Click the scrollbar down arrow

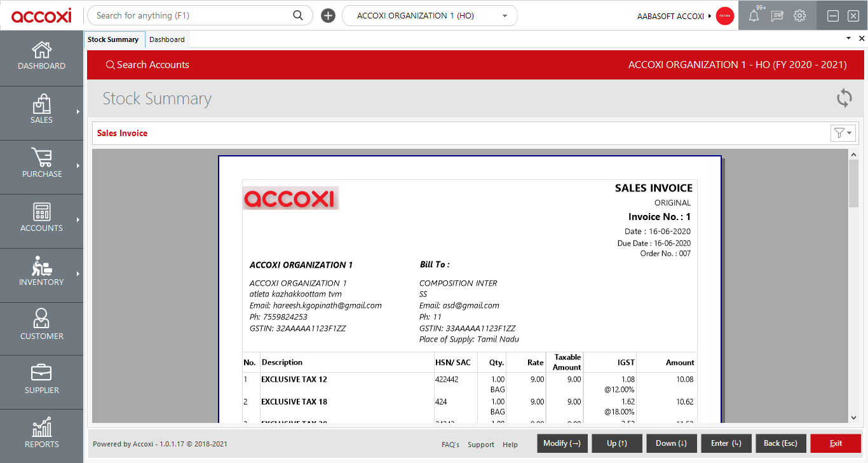[853, 417]
